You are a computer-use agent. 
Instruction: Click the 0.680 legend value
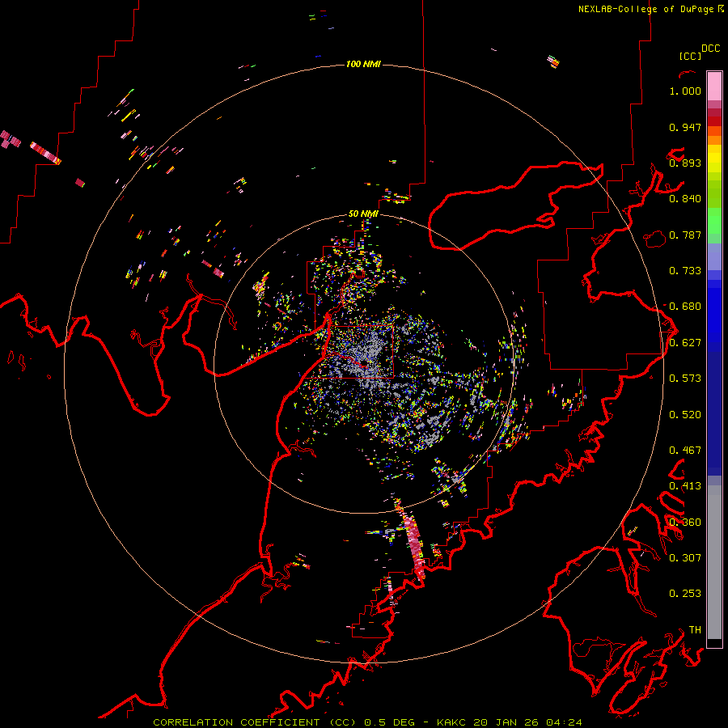685,307
